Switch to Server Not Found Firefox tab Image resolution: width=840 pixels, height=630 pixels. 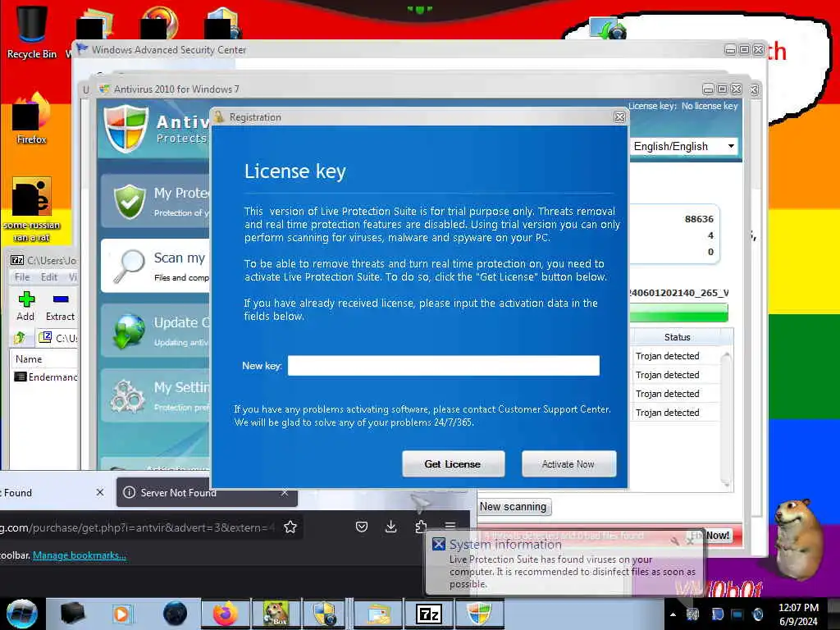[207, 492]
